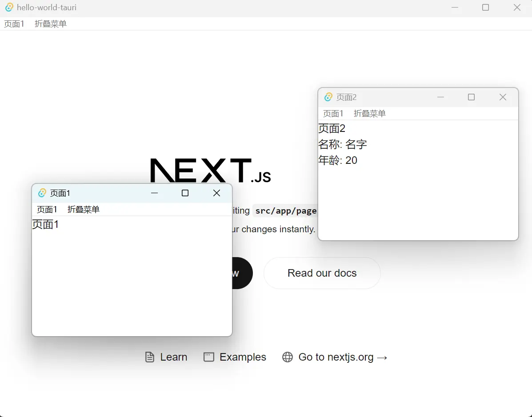This screenshot has width=532, height=417.
Task: Open 折叠菜单 menu in the 页面1 window
Action: (84, 209)
